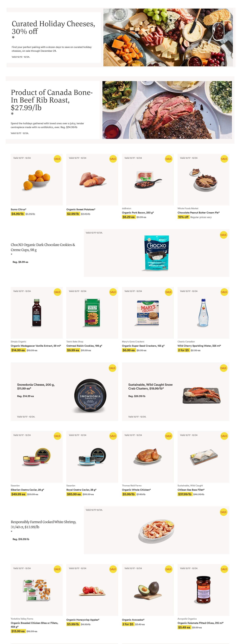Open Organic Pork Bacon product title
240x644 pixels.
point(138,213)
